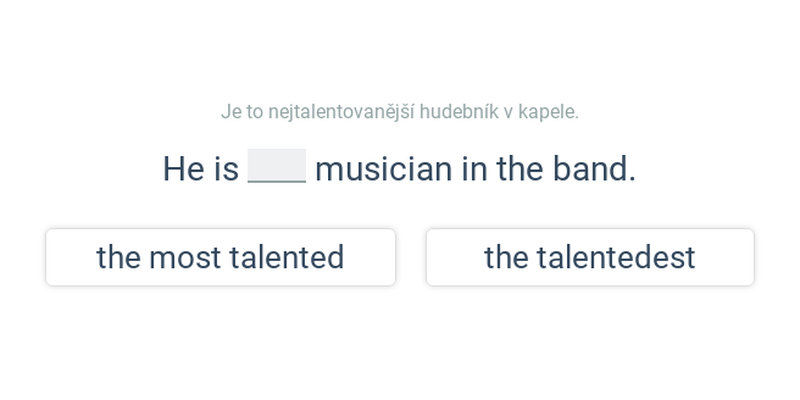Click the blank gap in the sentence
The image size is (800, 400).
(x=276, y=167)
